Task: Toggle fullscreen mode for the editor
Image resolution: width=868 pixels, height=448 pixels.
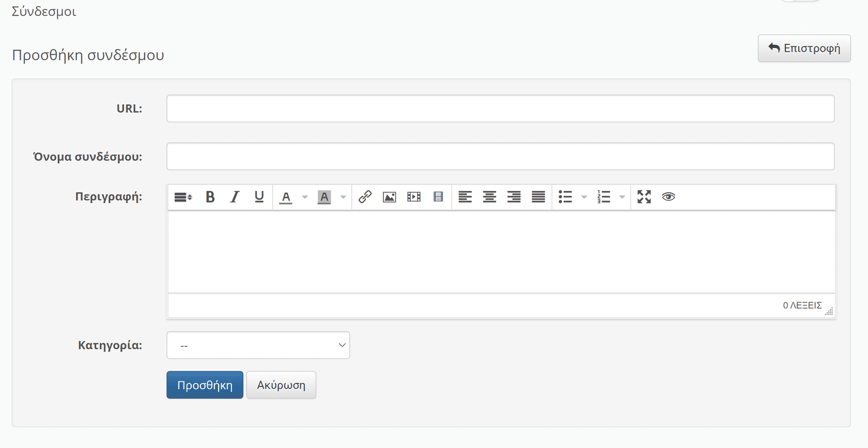Action: pos(644,197)
